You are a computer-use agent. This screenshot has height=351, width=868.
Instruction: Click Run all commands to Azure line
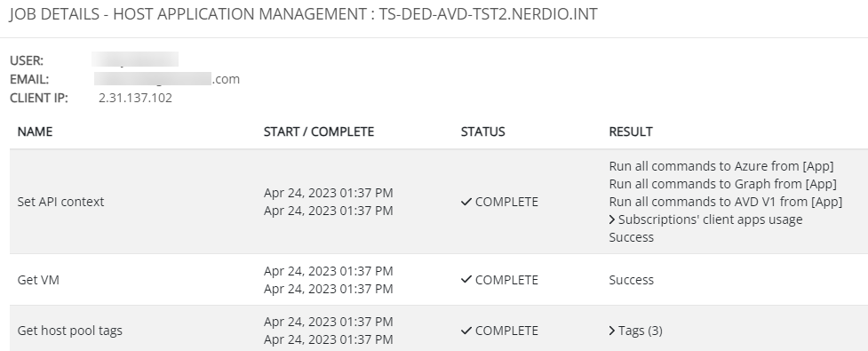[721, 166]
